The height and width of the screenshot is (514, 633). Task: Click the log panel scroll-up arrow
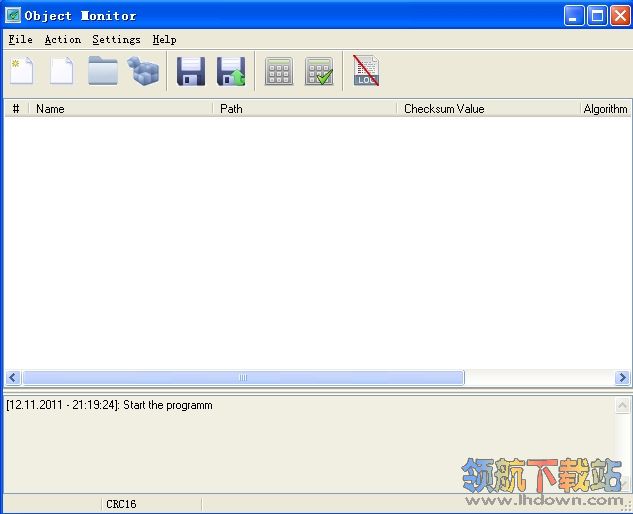[622, 406]
